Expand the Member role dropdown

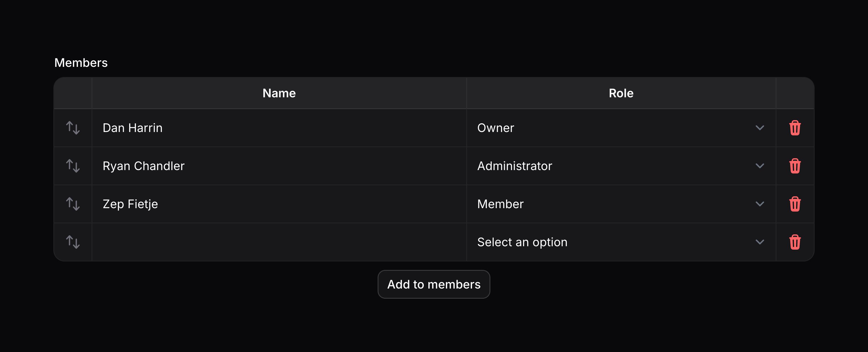pyautogui.click(x=621, y=204)
